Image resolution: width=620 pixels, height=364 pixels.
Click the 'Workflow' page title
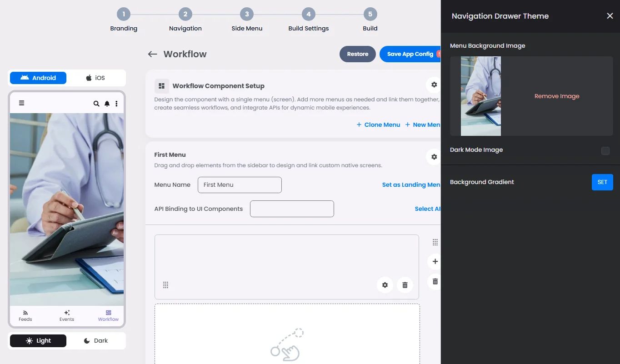pos(185,54)
